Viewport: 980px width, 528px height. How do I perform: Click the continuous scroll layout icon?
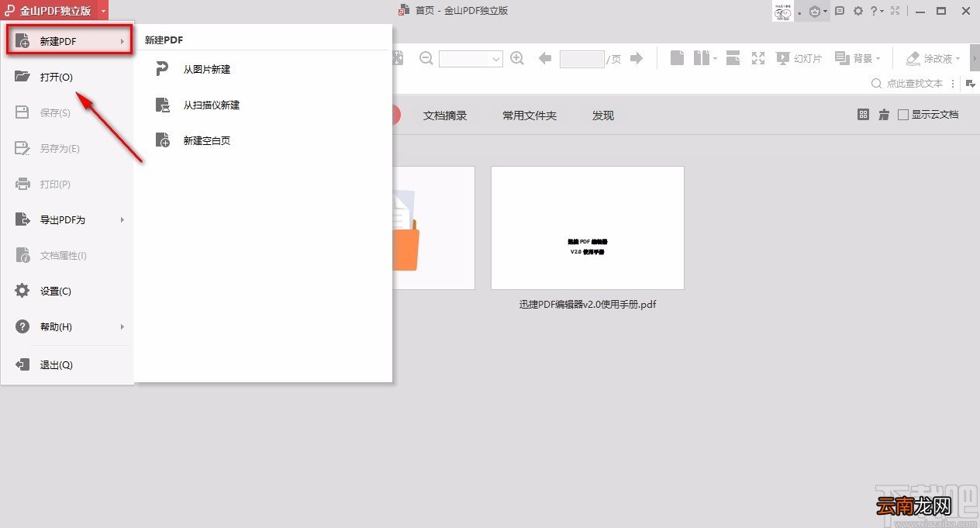point(733,58)
